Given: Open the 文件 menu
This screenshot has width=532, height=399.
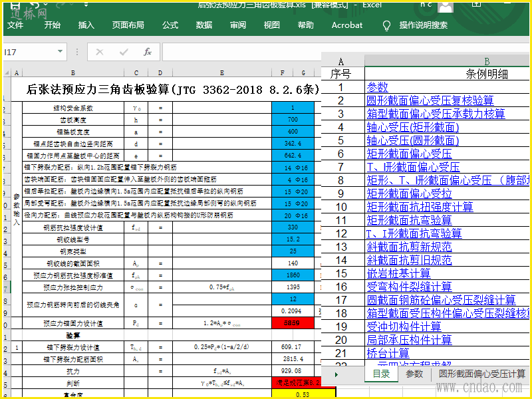Looking at the screenshot, I should click(x=15, y=25).
